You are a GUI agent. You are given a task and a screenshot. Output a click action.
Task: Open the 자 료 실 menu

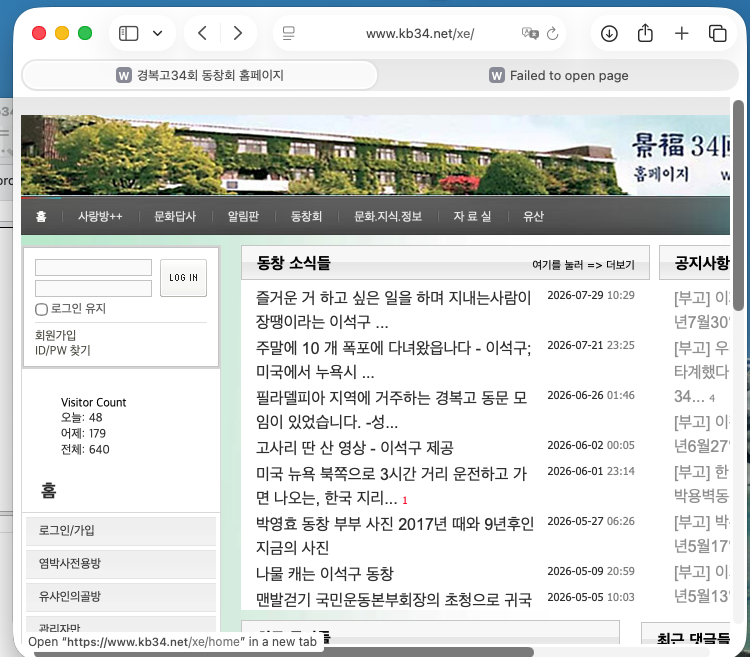pyautogui.click(x=472, y=216)
